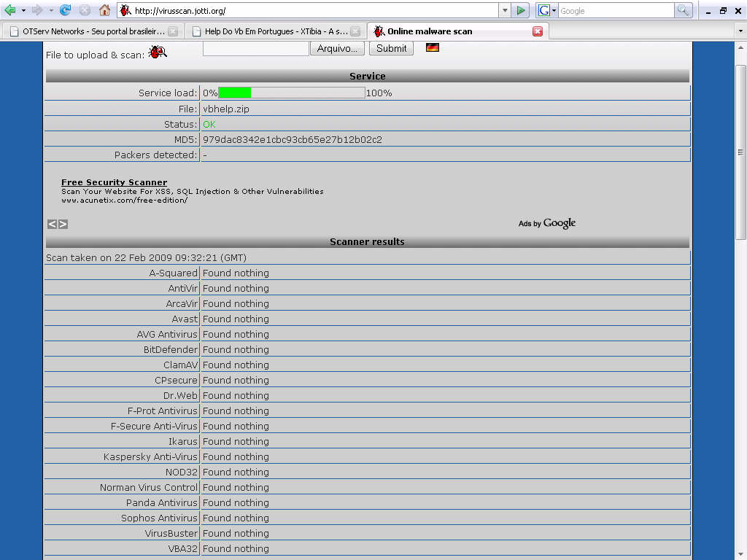Click the VBA32 scanner name
Screen dimensions: 747x560
183,548
